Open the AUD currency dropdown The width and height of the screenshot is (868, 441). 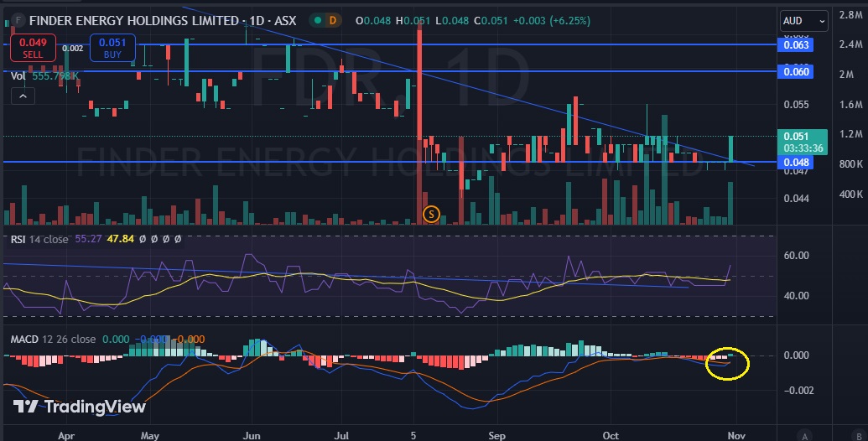coord(803,21)
